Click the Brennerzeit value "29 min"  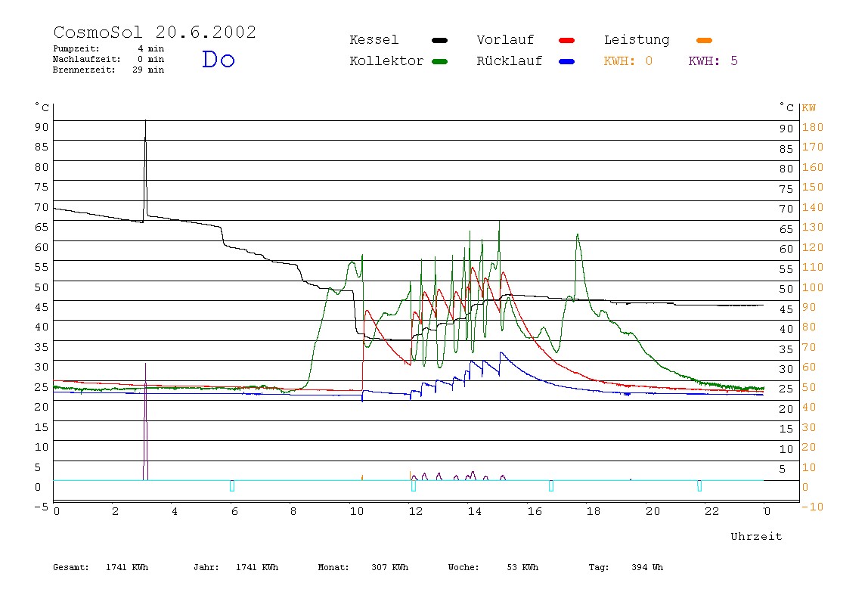point(147,70)
